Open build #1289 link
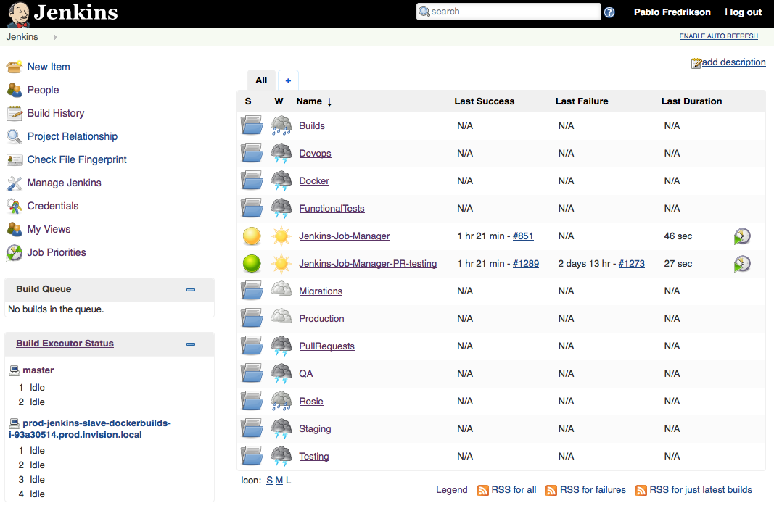This screenshot has width=774, height=532. pyautogui.click(x=526, y=263)
